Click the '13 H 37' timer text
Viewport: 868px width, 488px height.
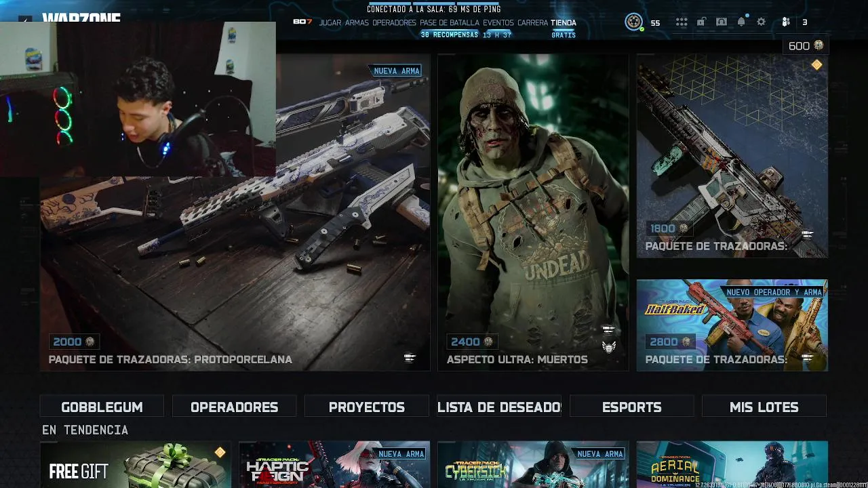[497, 35]
